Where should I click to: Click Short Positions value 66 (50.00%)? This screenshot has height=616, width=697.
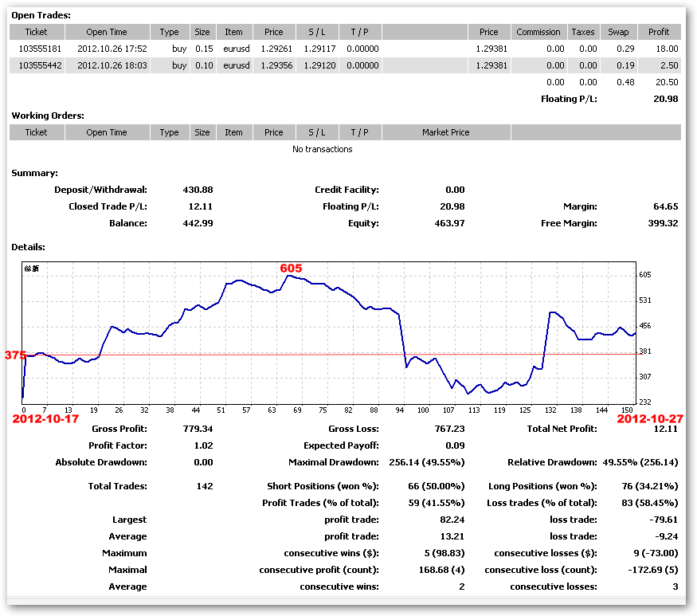pyautogui.click(x=437, y=486)
